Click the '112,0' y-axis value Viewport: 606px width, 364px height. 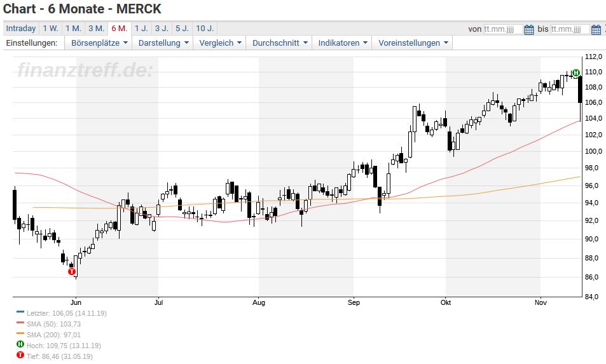click(x=593, y=57)
